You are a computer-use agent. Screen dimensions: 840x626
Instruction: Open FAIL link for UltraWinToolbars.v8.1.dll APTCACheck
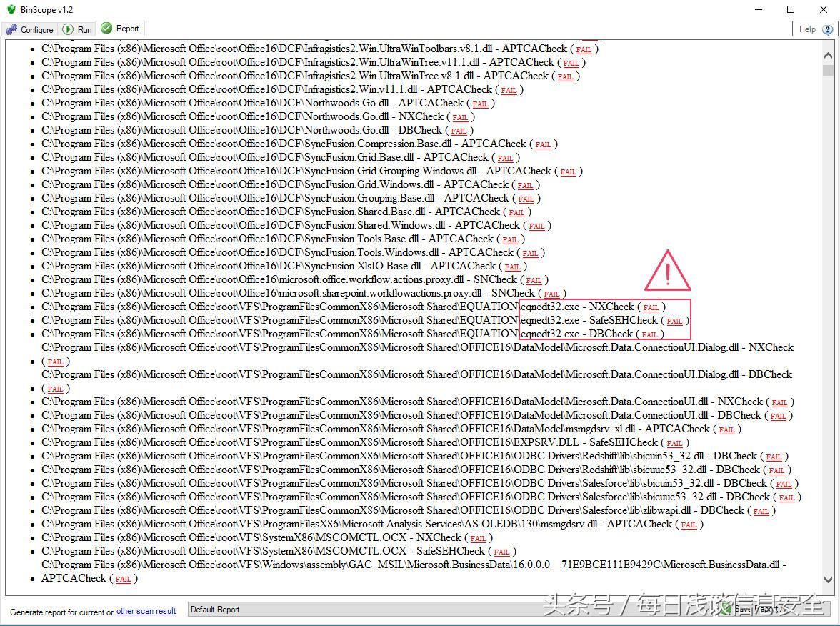pos(584,50)
